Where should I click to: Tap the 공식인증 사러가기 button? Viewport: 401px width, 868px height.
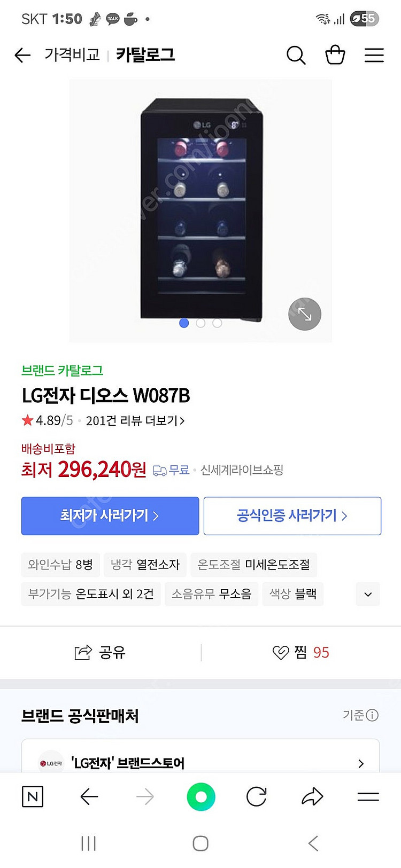pyautogui.click(x=292, y=516)
